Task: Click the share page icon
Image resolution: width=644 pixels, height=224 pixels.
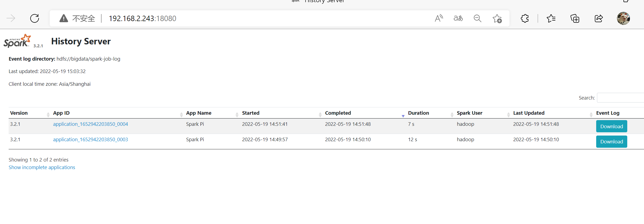Action: pos(599,18)
